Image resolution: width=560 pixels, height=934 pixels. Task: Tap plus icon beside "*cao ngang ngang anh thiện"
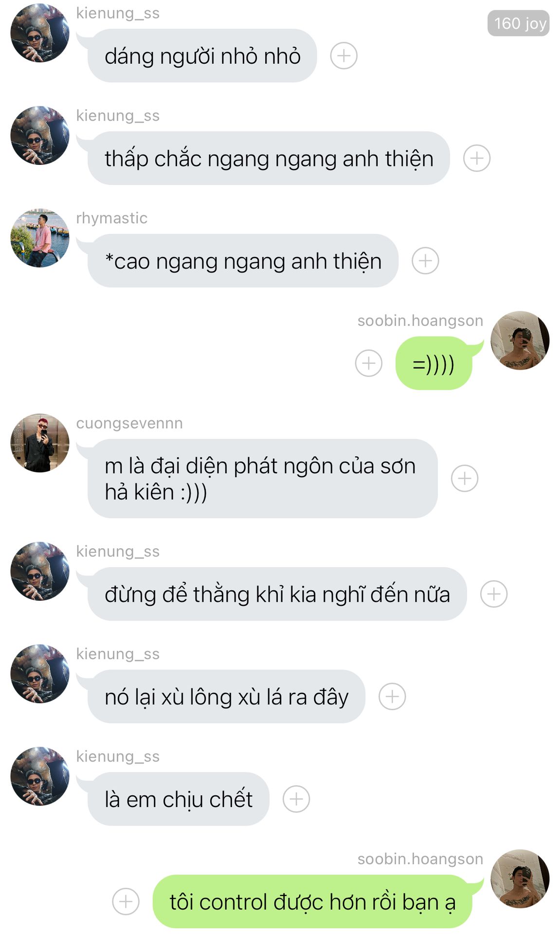pyautogui.click(x=425, y=261)
